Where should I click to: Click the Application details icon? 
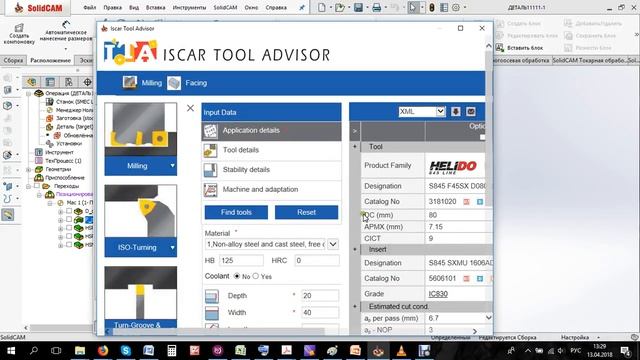(x=210, y=131)
